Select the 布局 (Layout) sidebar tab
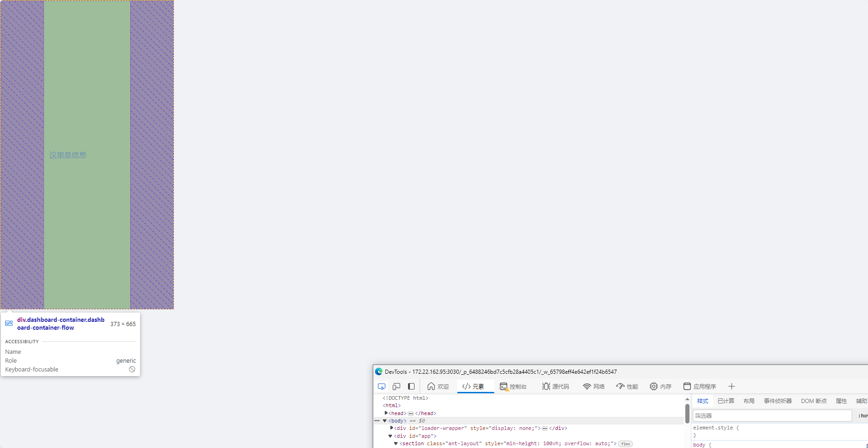This screenshot has width=868, height=448. pyautogui.click(x=749, y=401)
